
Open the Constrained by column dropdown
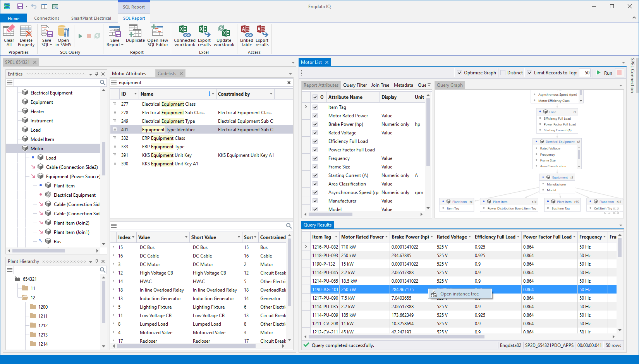point(271,94)
